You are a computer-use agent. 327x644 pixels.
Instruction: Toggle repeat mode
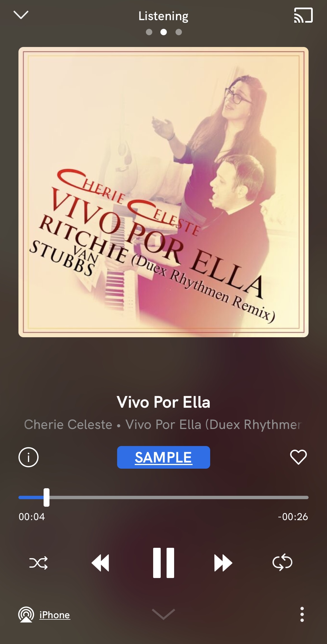click(x=282, y=562)
